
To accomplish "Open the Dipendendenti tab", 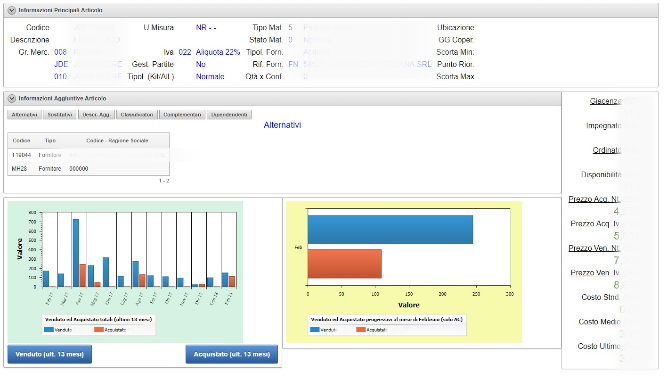I will click(x=229, y=115).
